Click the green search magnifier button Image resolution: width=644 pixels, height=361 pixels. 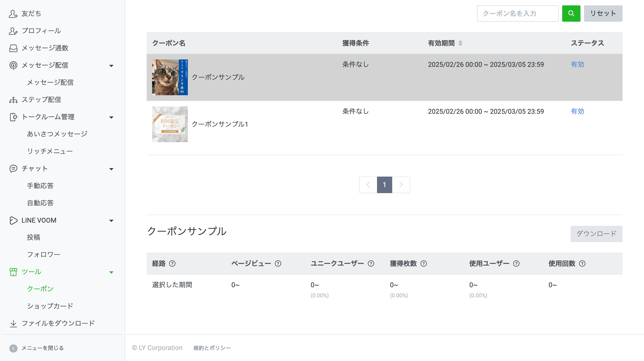571,13
